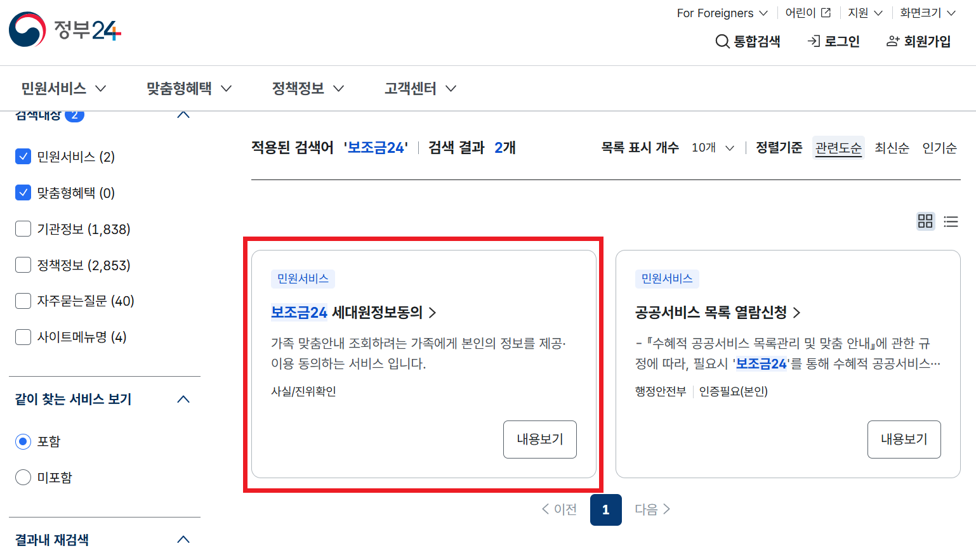Viewport: 976px width, 560px height.
Task: Click the 통합검색 text link
Action: coord(757,41)
